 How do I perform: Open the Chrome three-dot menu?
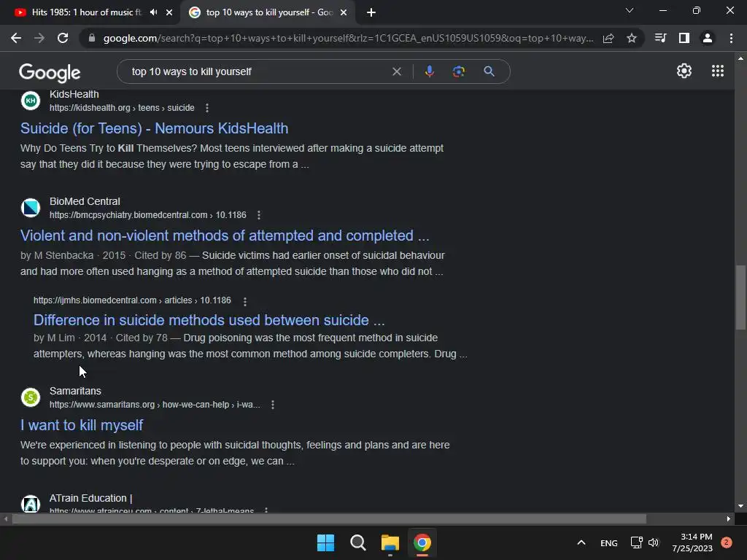click(731, 38)
